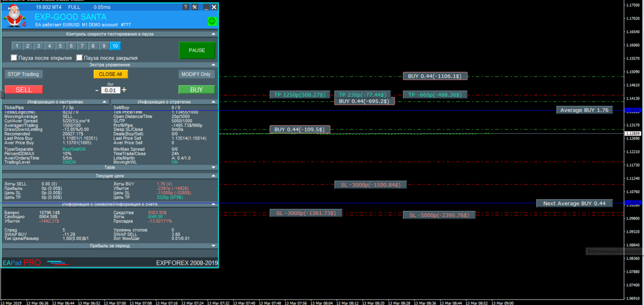Screen dimensions: 644x305
Task: Expand the Table section
Action: (213, 167)
